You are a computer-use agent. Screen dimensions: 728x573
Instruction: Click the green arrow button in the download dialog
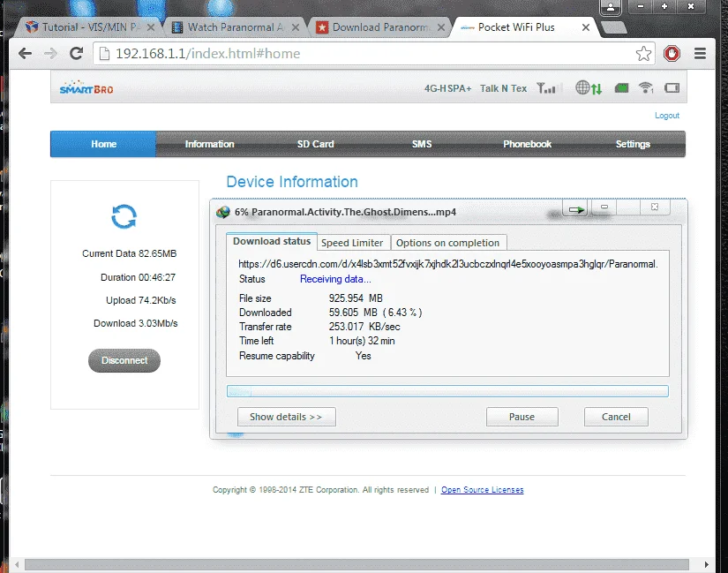tap(575, 209)
